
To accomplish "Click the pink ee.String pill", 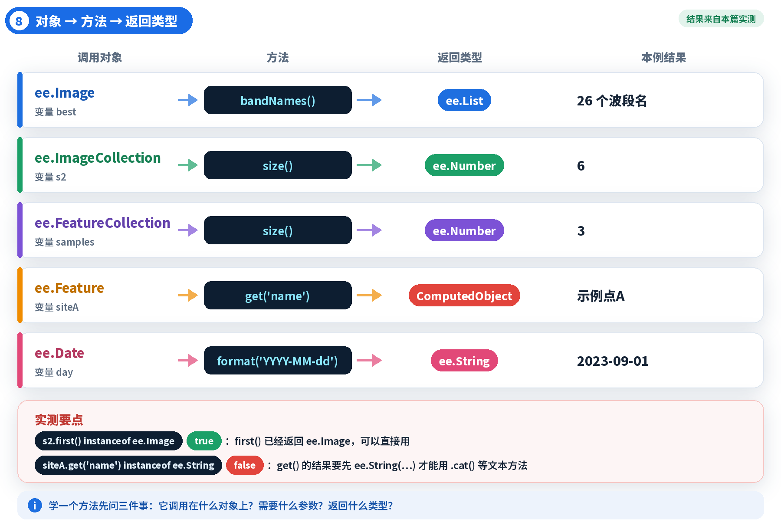I will (464, 361).
